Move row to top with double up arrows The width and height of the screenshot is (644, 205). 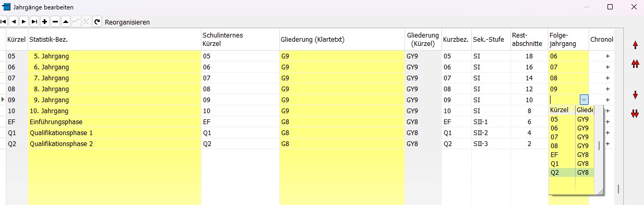pos(635,64)
